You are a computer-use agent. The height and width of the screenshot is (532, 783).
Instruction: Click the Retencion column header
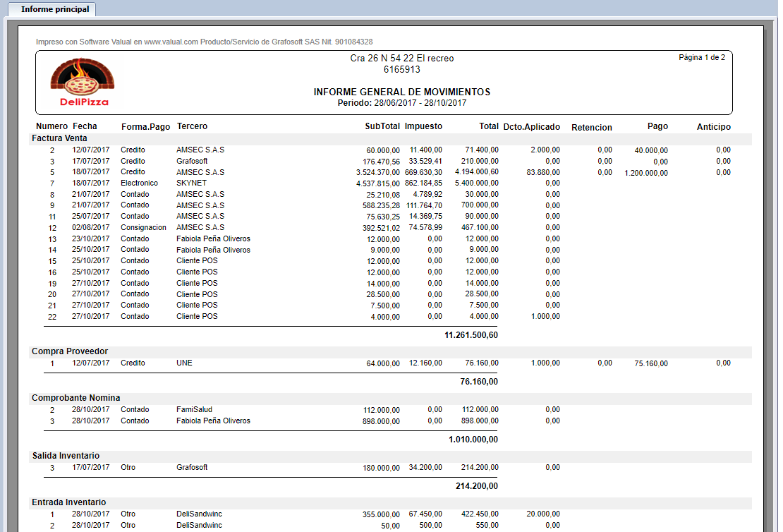pos(591,128)
